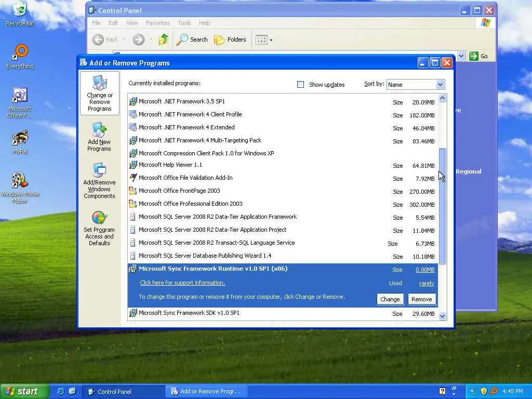Viewport: 532px width, 399px height.
Task: Switch to Control Panel taskbar button
Action: coord(124,391)
